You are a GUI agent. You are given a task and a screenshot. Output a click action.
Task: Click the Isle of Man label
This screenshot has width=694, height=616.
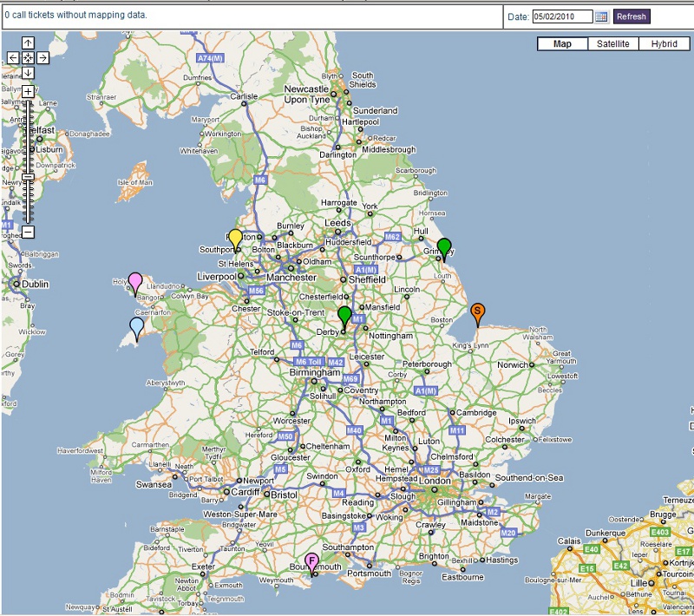[x=135, y=182]
